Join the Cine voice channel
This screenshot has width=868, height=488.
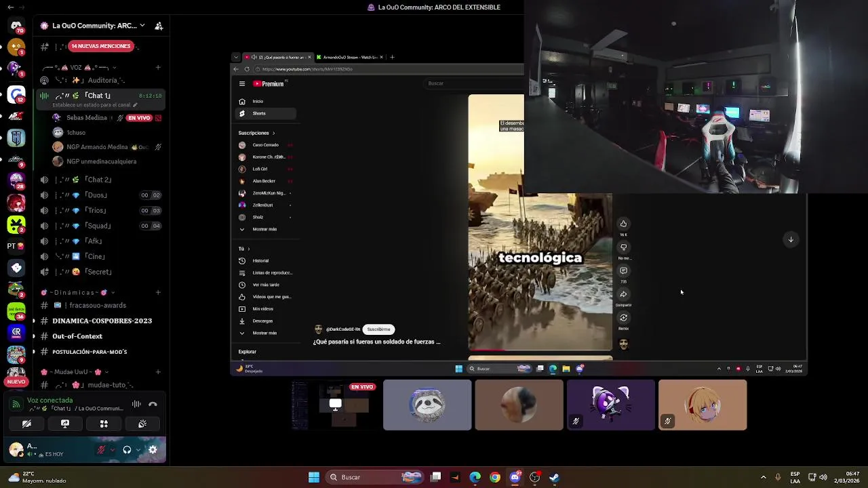[102, 256]
